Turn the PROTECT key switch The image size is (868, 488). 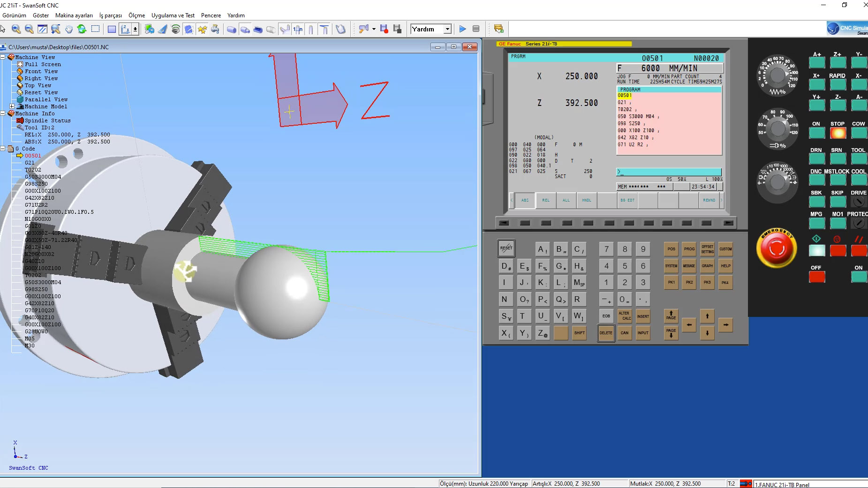pos(859,223)
